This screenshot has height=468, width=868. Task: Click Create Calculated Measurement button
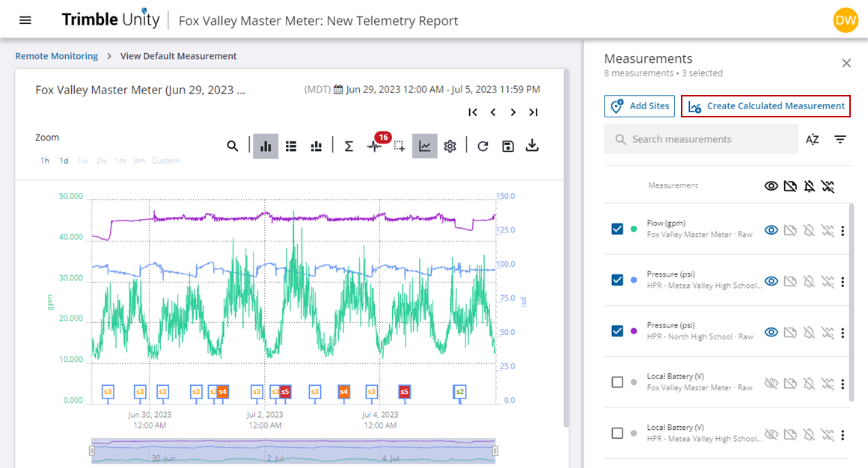[x=765, y=105]
